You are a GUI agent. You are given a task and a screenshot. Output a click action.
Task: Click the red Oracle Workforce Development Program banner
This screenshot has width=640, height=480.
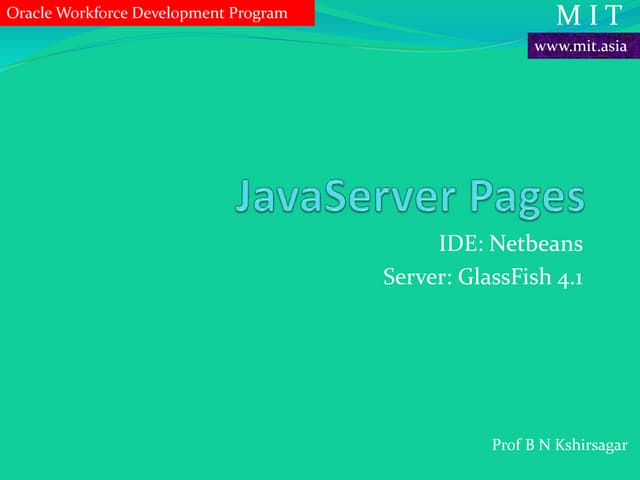tap(157, 13)
